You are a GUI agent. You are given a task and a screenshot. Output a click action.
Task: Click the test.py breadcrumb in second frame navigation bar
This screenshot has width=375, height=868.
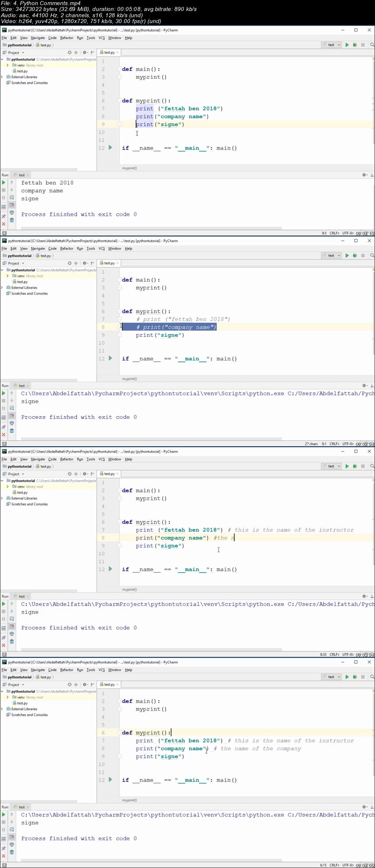tap(44, 256)
